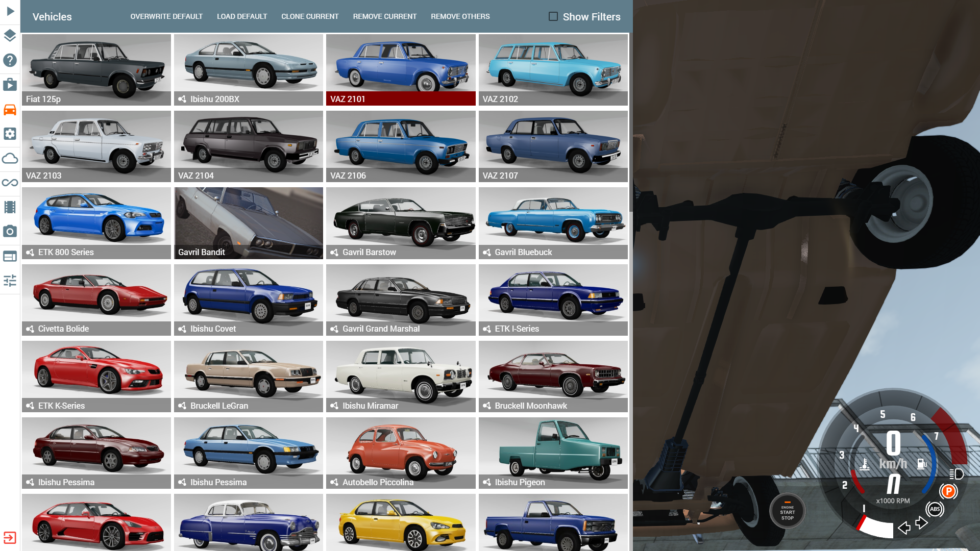The height and width of the screenshot is (551, 980).
Task: Click the play arrow icon in sidebar
Action: (x=10, y=11)
